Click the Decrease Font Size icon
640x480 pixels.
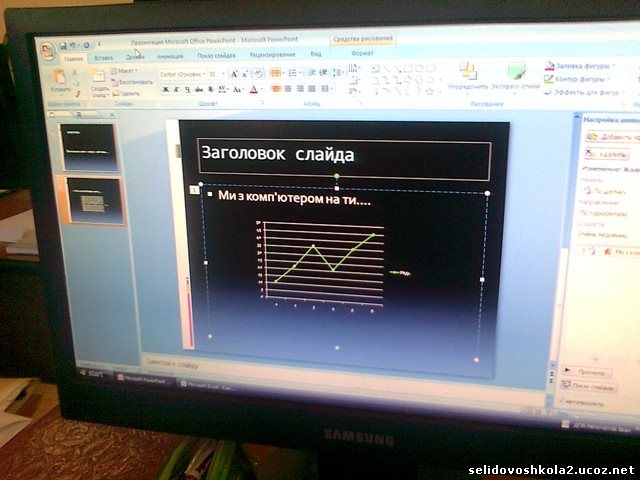coord(245,74)
